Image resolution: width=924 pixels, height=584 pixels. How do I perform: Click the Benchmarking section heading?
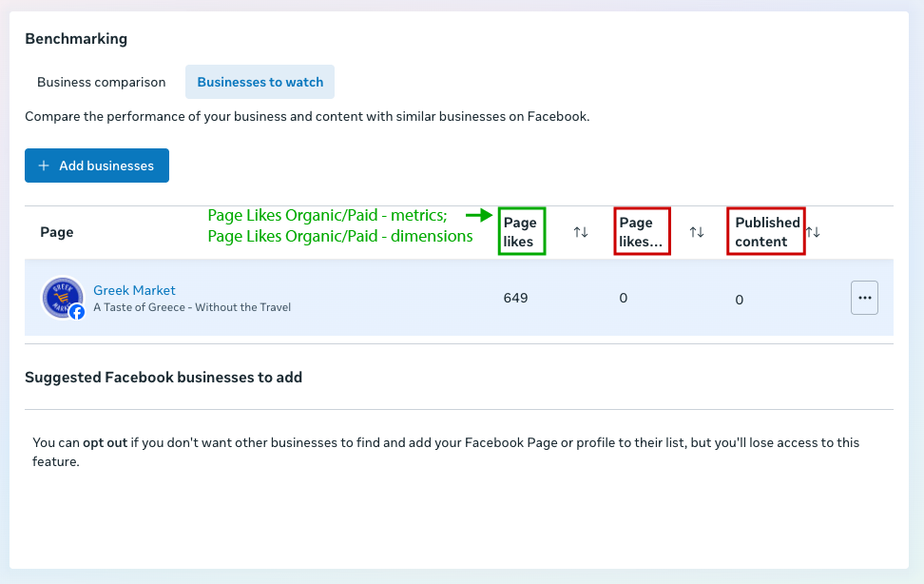[76, 39]
